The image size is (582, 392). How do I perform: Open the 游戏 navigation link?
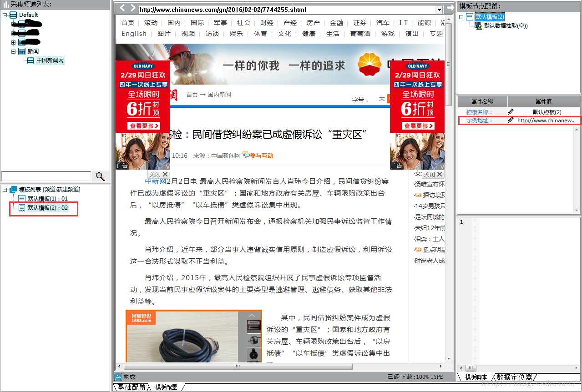click(388, 34)
